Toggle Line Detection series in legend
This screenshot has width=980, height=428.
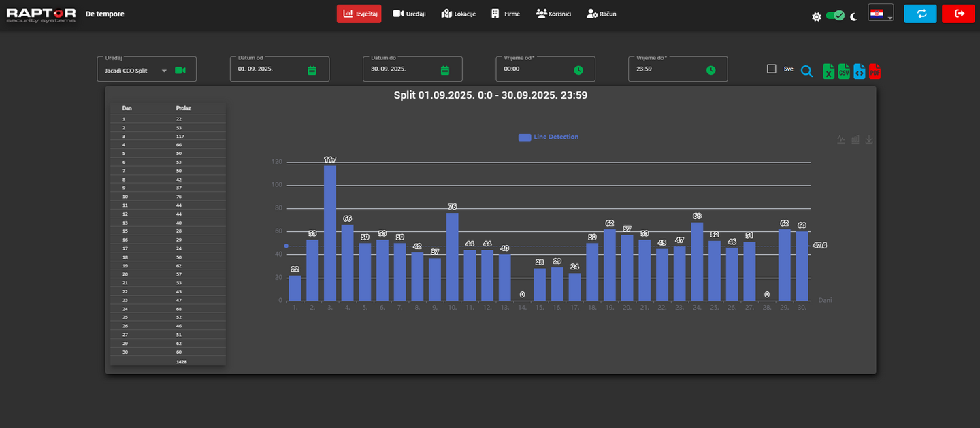click(549, 137)
